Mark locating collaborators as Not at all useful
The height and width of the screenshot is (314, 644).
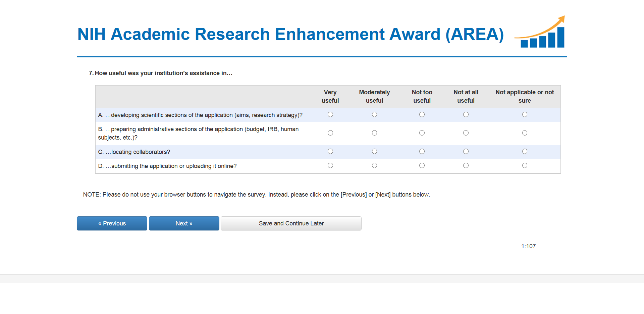pos(466,152)
